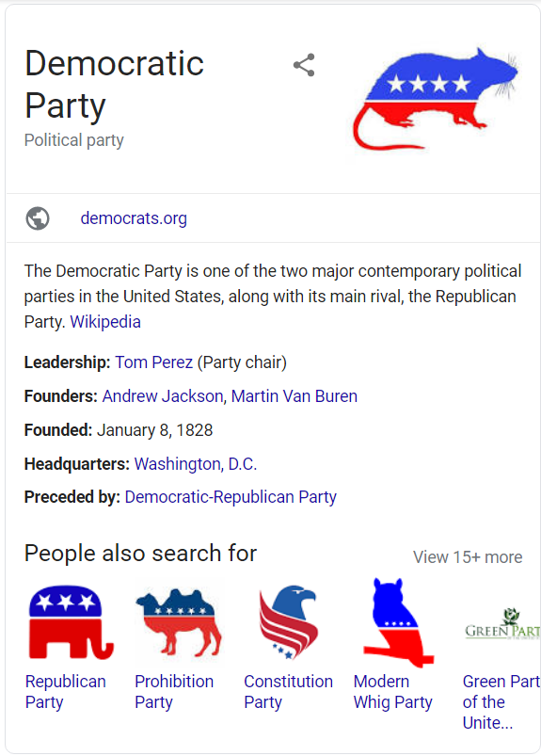Select the Green Party logo

[x=502, y=624]
